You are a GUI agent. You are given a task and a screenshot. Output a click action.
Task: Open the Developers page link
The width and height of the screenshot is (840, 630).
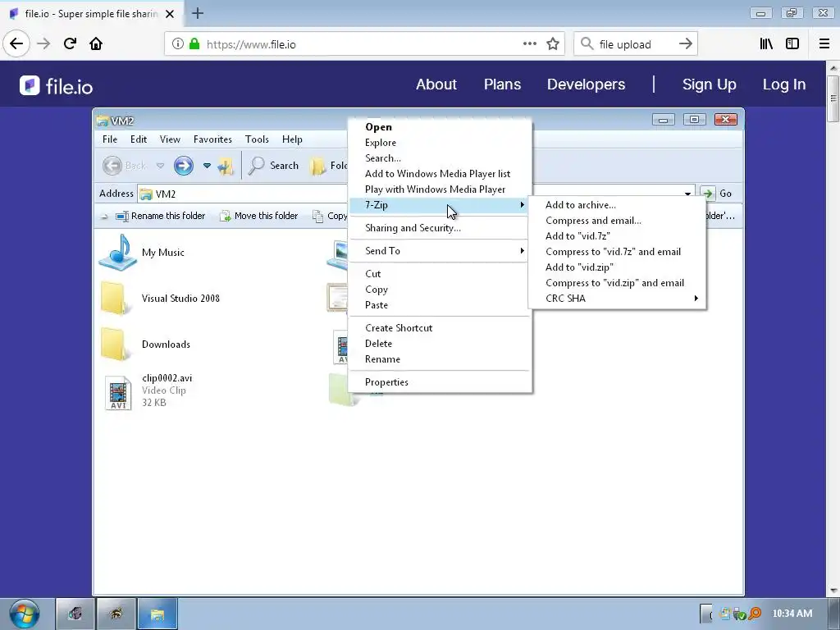(586, 84)
